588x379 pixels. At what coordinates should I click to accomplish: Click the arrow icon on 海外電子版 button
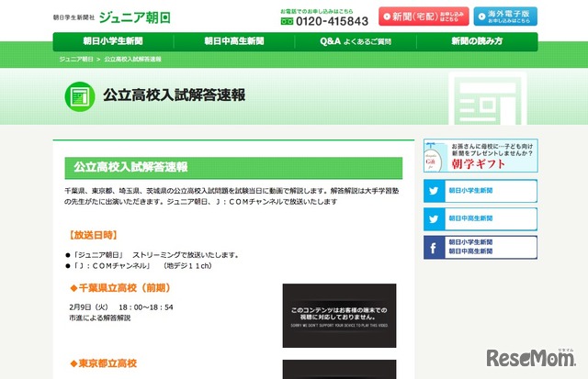[x=481, y=17]
